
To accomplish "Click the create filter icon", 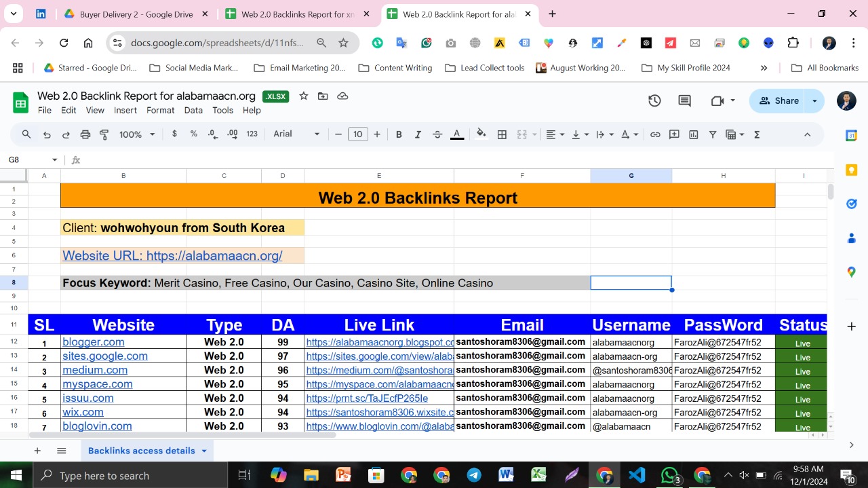I will 713,134.
